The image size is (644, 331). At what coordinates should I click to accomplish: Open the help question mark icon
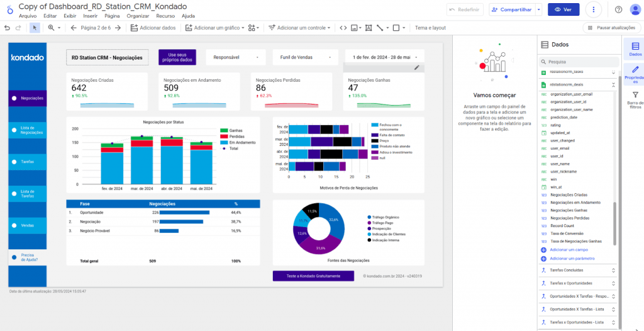(618, 9)
